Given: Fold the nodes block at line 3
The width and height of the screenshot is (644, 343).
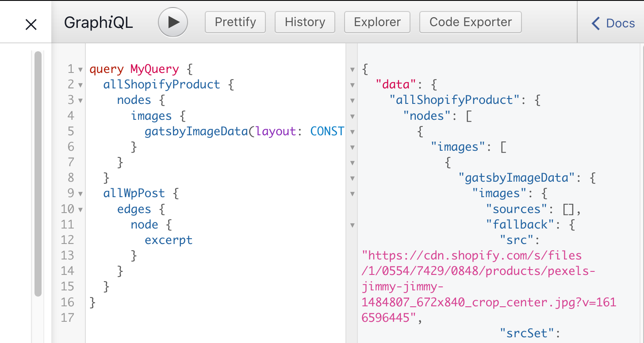Looking at the screenshot, I should 80,100.
